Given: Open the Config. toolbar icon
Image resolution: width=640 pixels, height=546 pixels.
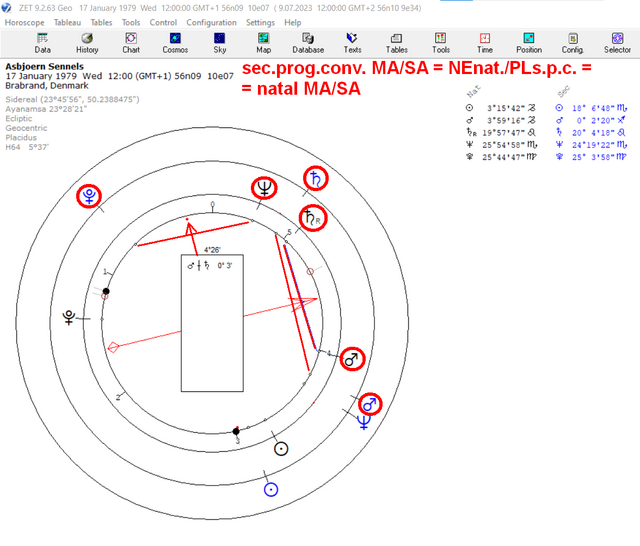Looking at the screenshot, I should coord(573,43).
